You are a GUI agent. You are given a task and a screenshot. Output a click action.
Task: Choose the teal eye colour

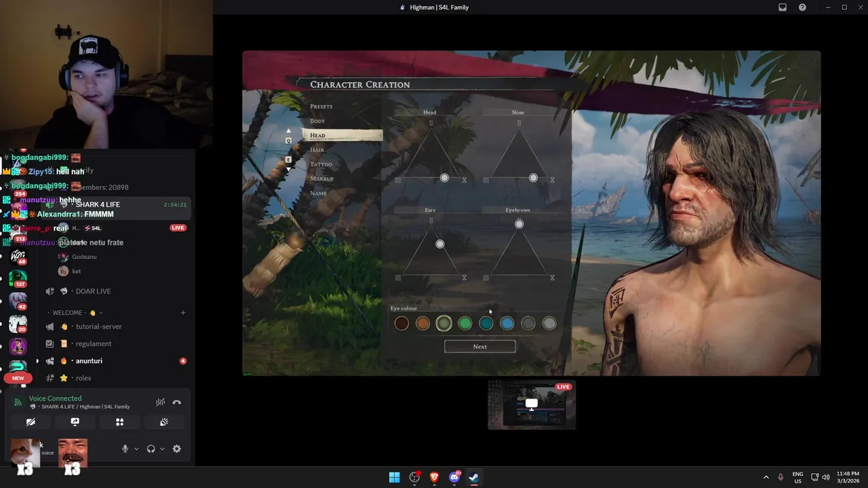[x=486, y=324]
